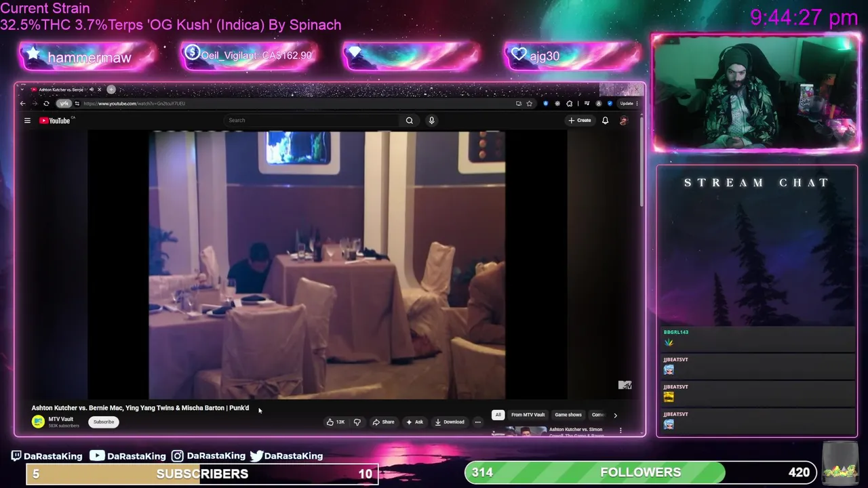The image size is (868, 488).
Task: Mute the tab via its speaker icon
Action: coord(92,89)
